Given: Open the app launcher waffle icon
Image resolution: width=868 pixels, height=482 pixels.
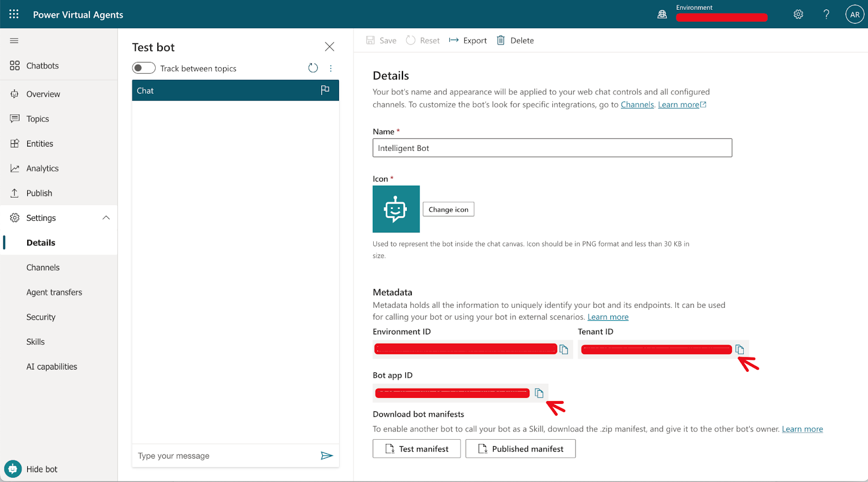Looking at the screenshot, I should pos(14,14).
